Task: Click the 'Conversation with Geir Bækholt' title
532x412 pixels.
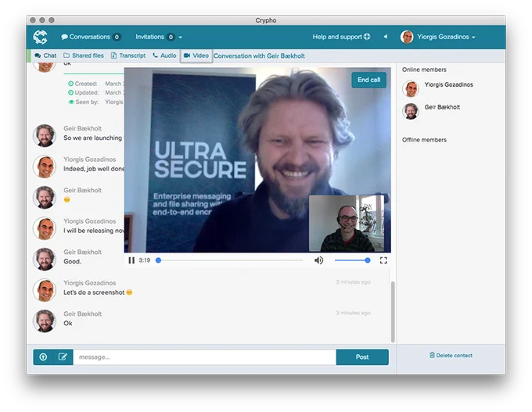Action: coord(259,56)
